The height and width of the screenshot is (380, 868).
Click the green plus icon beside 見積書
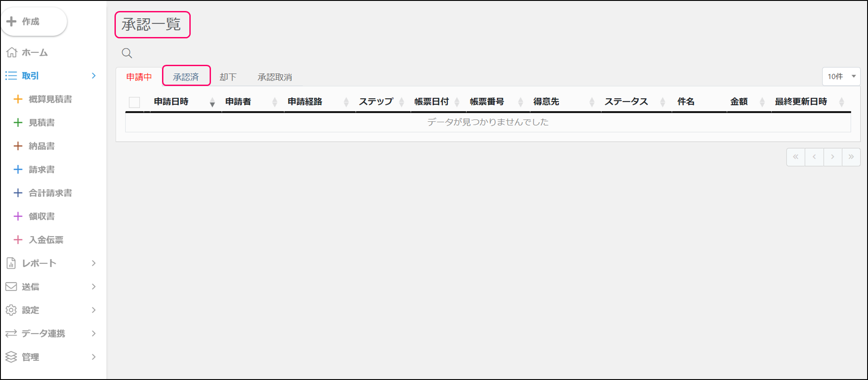pyautogui.click(x=18, y=123)
